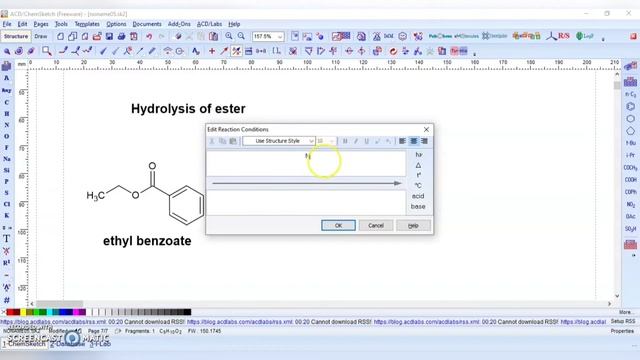Click the Paste icon in main toolbar
Screen dimensions: 640x360
pyautogui.click(x=213, y=36)
